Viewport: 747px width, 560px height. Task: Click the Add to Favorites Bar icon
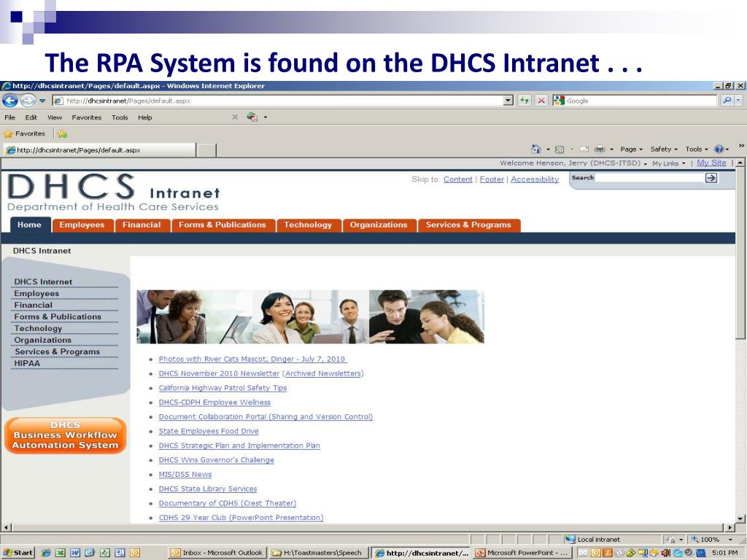(63, 134)
